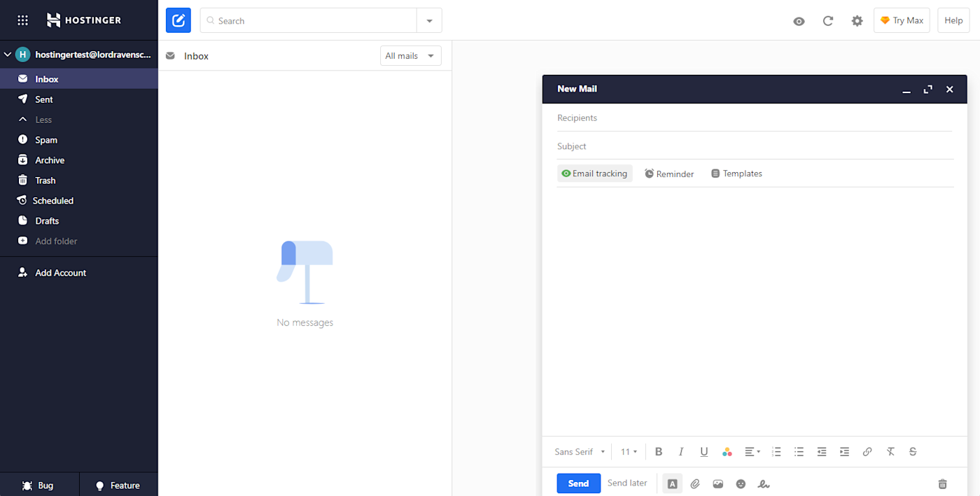Open the Inbox folder in sidebar
Viewport: 980px width, 496px height.
click(79, 79)
